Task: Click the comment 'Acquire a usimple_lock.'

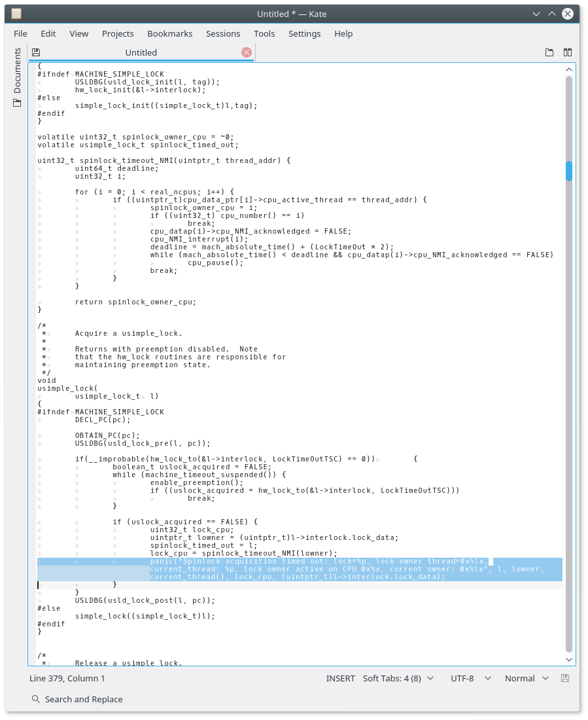Action: (x=129, y=333)
